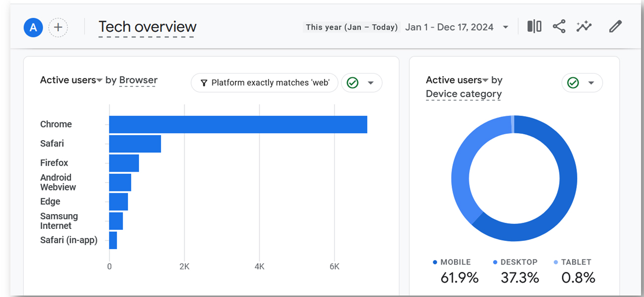Add a comparison with the plus icon

click(x=58, y=28)
